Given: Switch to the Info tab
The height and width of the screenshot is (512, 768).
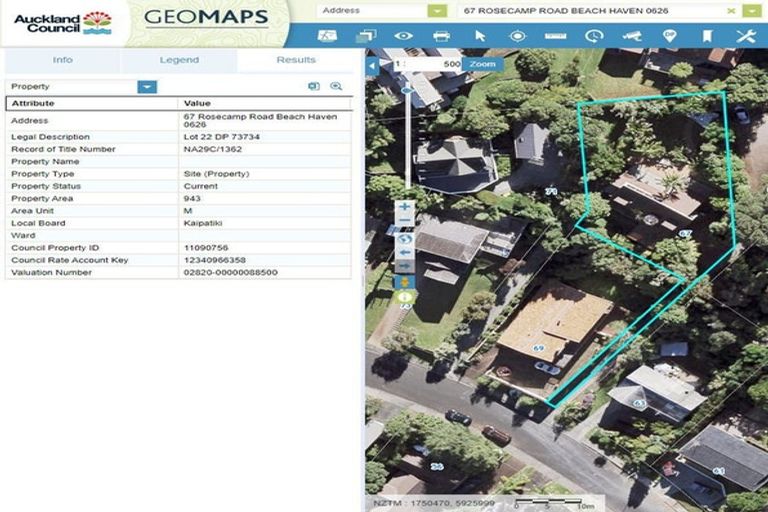Looking at the screenshot, I should pyautogui.click(x=63, y=60).
